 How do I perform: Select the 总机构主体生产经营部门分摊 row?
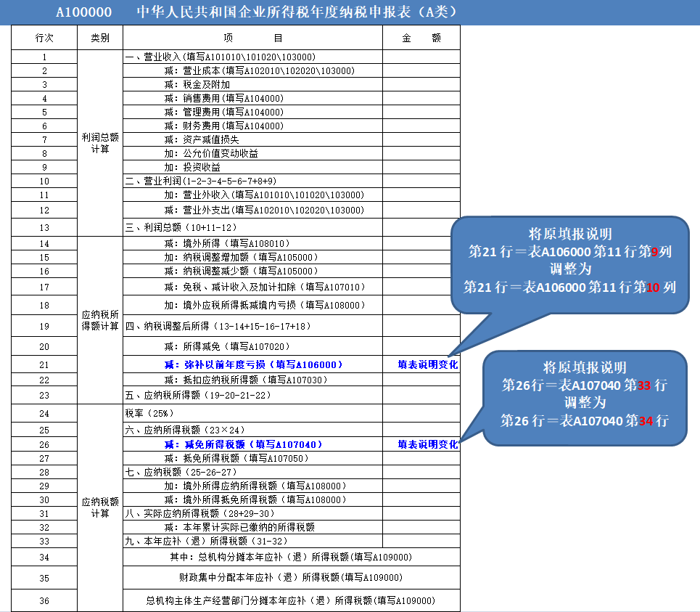point(291,600)
